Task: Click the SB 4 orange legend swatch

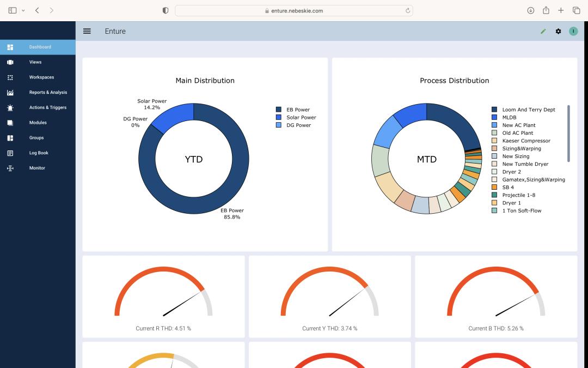Action: [x=494, y=188]
